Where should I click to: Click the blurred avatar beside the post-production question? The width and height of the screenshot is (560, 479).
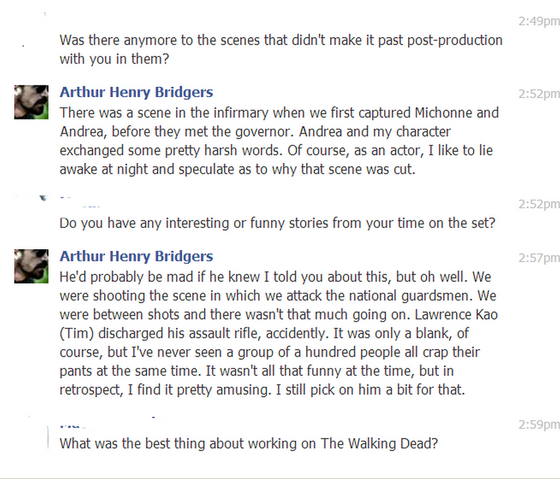click(x=31, y=30)
